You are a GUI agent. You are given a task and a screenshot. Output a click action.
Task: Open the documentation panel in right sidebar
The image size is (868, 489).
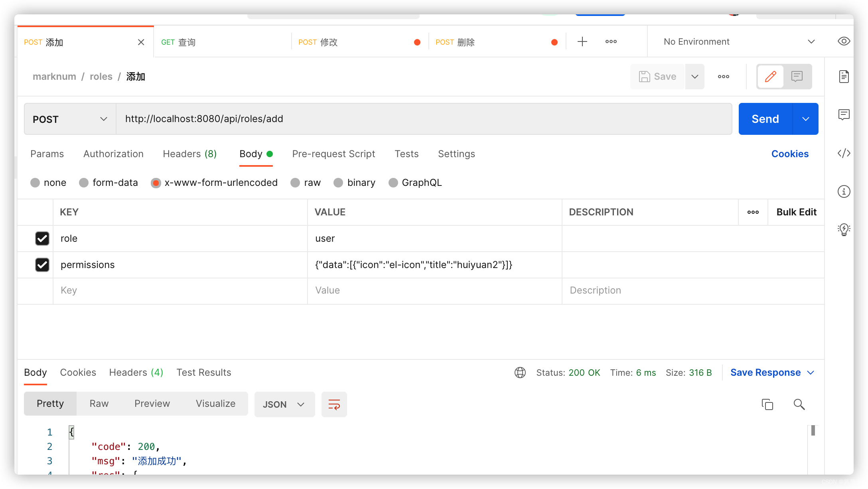(843, 77)
